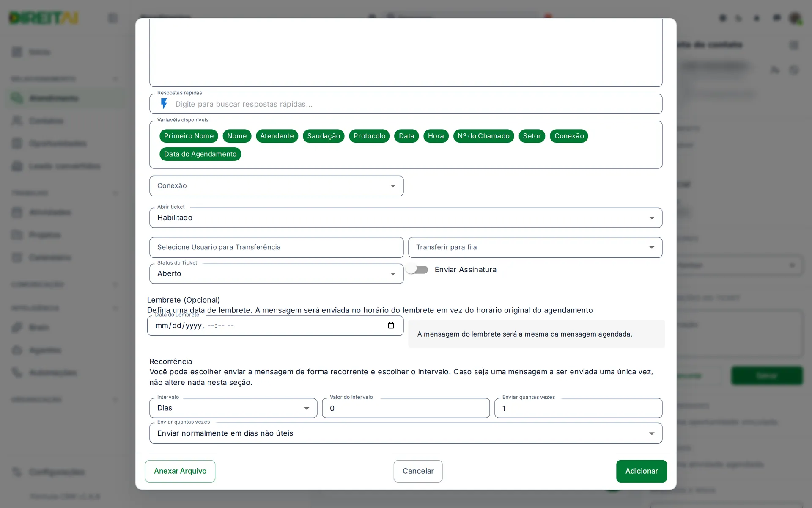Viewport: 812px width, 508px height.
Task: Insert the Atendente variable chip
Action: [x=277, y=136]
